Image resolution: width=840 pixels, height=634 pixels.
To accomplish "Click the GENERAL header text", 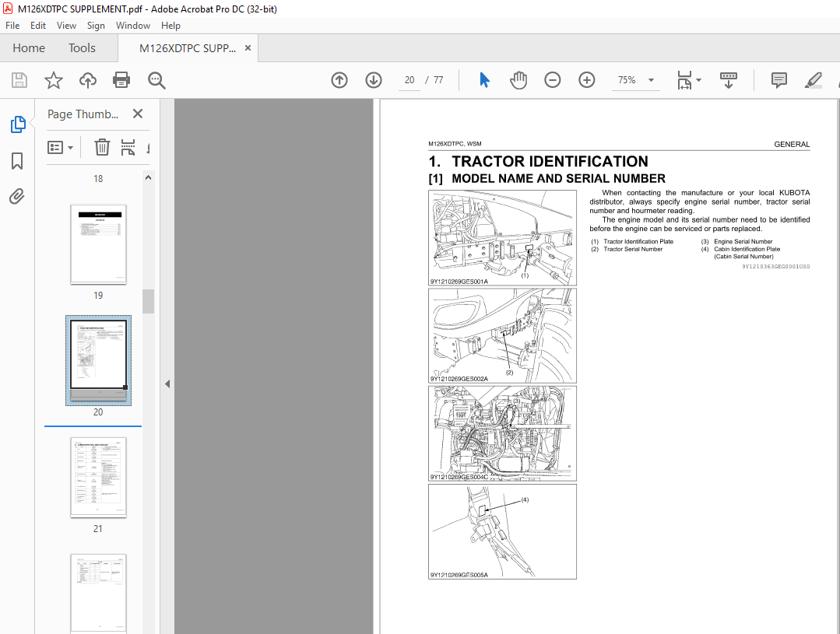I will 792,144.
